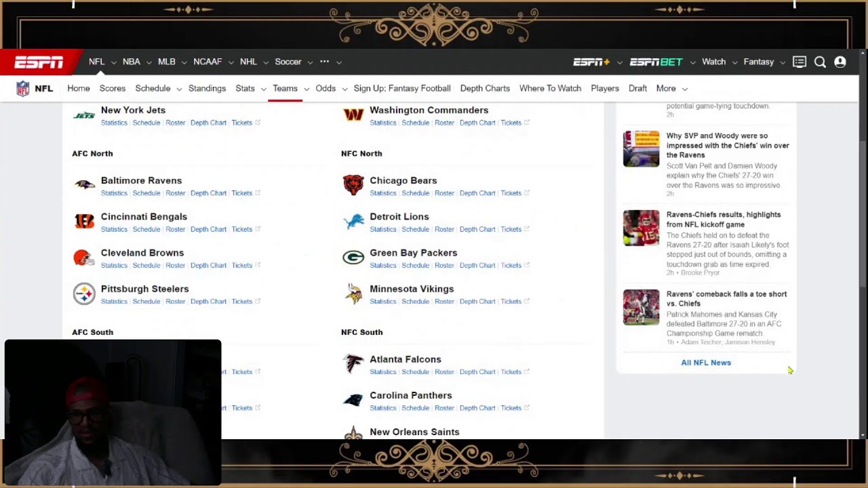Open Carolina Panthers Roster link

[444, 408]
